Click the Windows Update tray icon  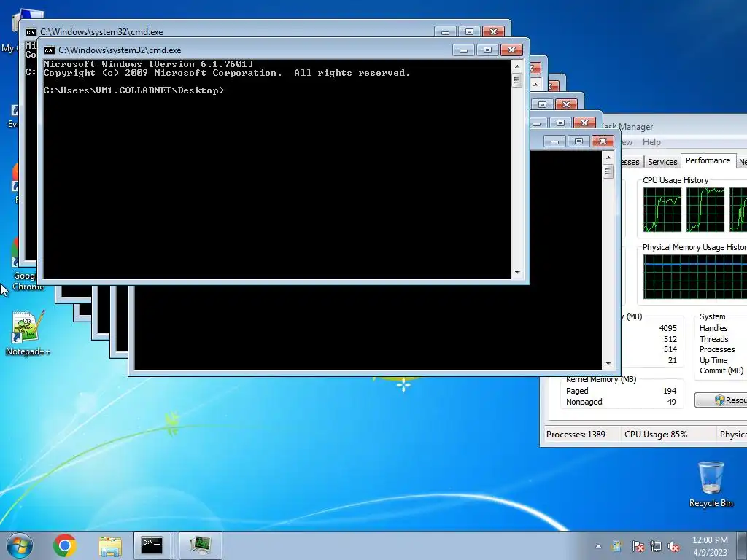pyautogui.click(x=617, y=546)
